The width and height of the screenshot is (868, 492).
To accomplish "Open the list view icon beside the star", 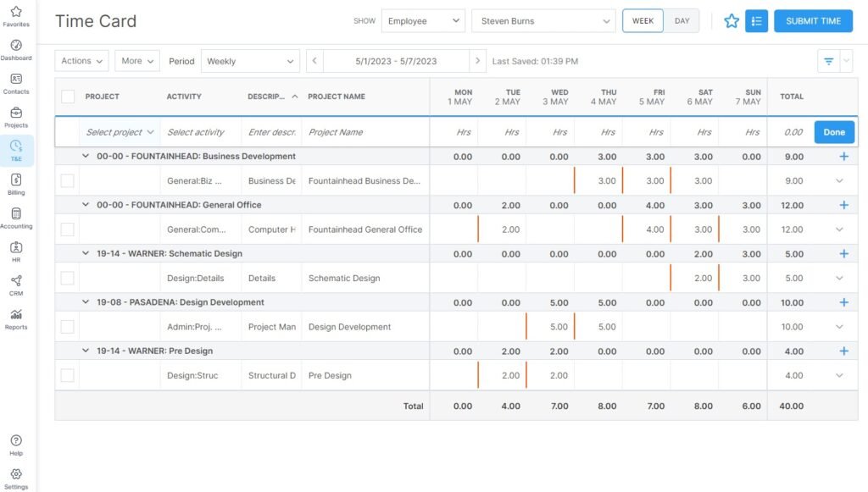I will tap(757, 21).
